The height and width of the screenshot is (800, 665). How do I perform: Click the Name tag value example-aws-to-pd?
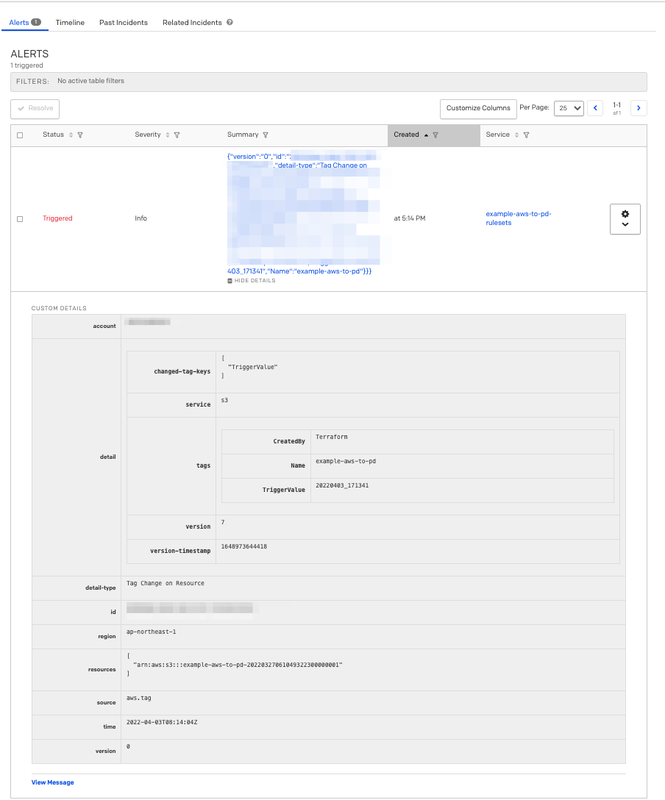[346, 461]
